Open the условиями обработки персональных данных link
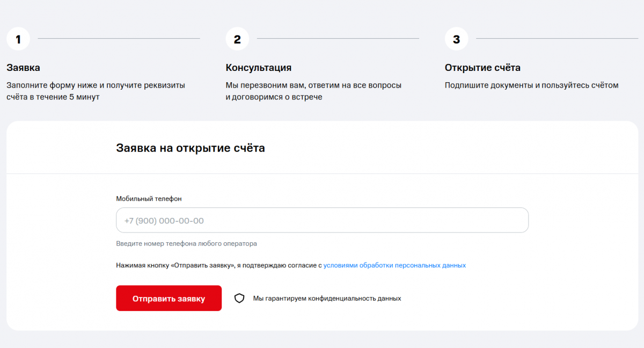Screen dimensions: 644x348 click(394, 265)
